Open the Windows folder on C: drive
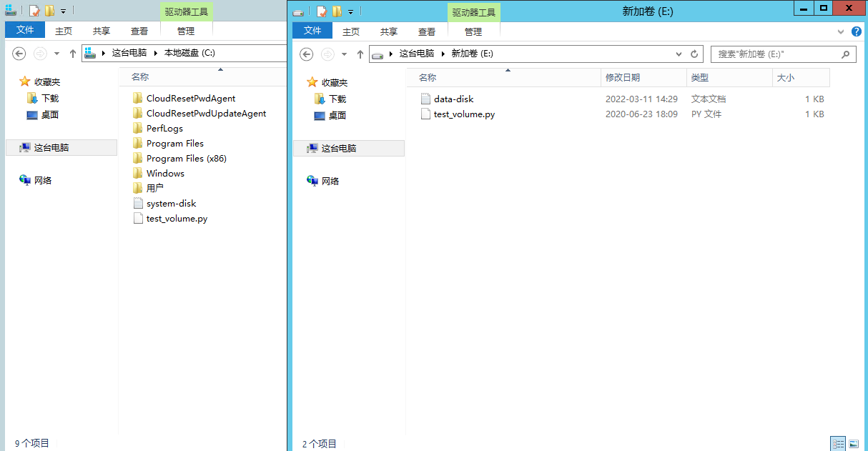Viewport: 868px width, 451px height. pos(165,173)
